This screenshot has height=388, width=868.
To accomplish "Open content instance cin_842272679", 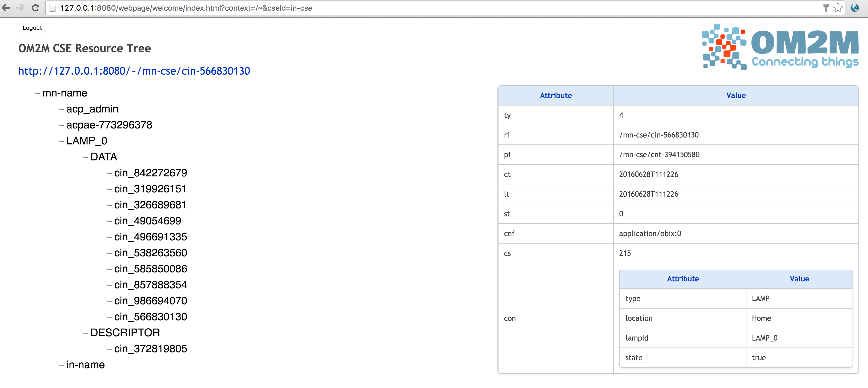I will [x=151, y=173].
